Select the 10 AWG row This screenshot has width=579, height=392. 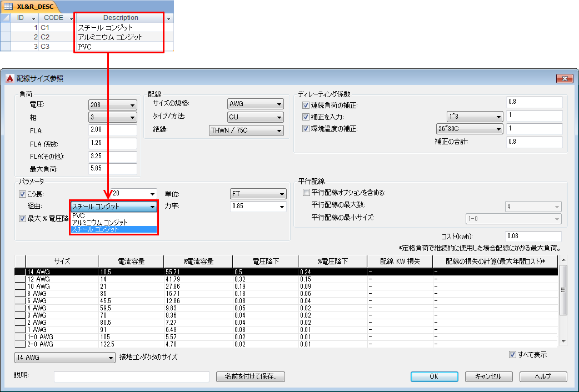point(286,287)
